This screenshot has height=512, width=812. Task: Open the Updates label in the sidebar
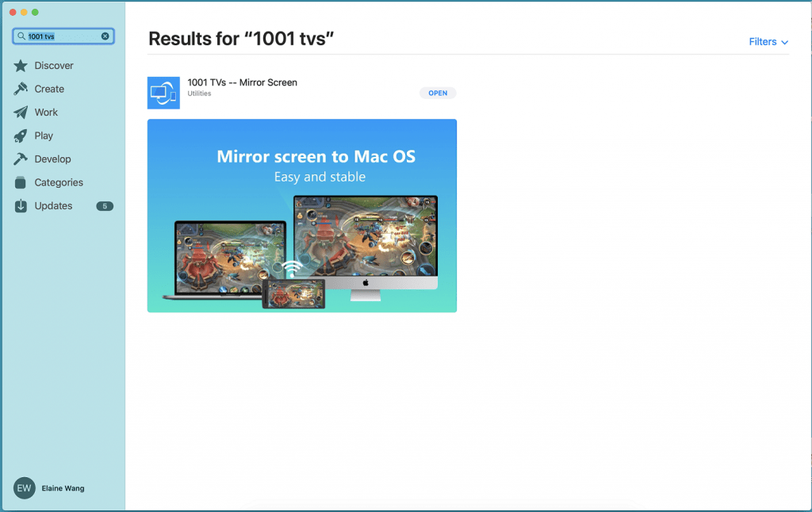pos(53,205)
